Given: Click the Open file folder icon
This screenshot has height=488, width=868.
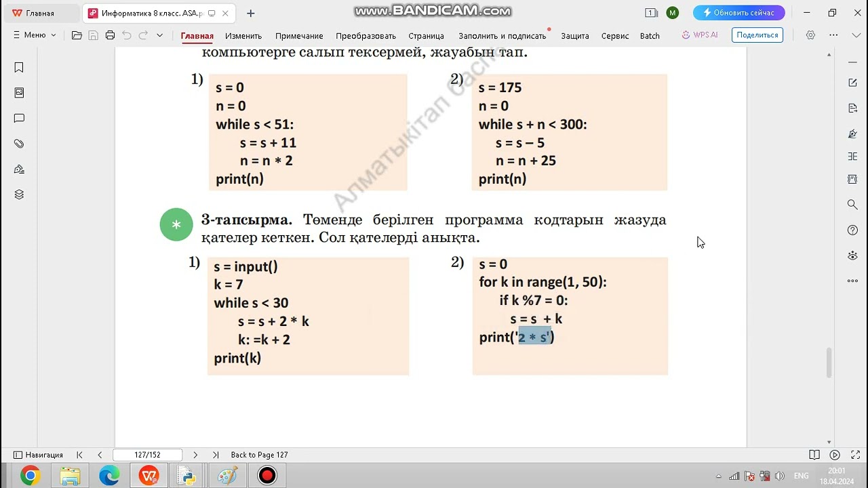Looking at the screenshot, I should pos(77,35).
